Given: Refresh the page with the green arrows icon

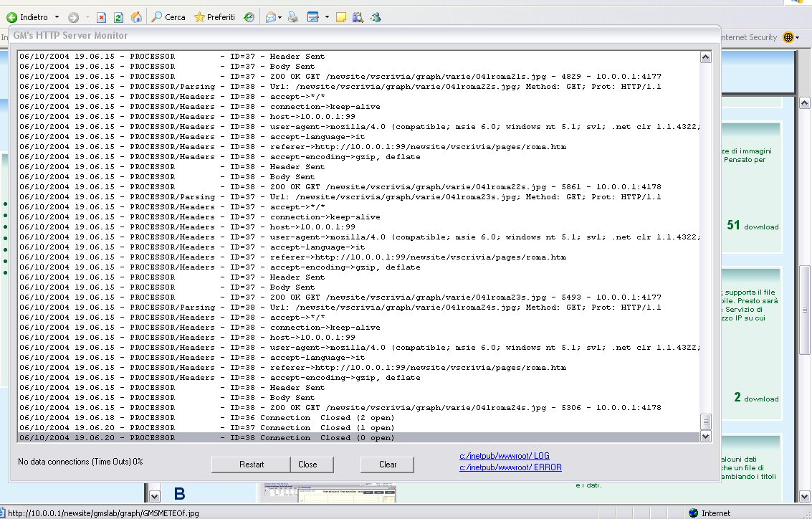Looking at the screenshot, I should 118,18.
